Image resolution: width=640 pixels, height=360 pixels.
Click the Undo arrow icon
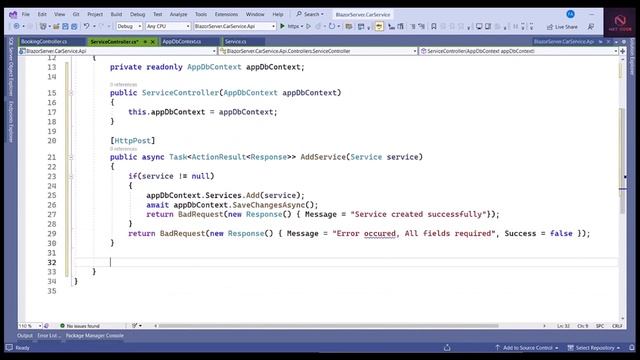click(x=87, y=26)
